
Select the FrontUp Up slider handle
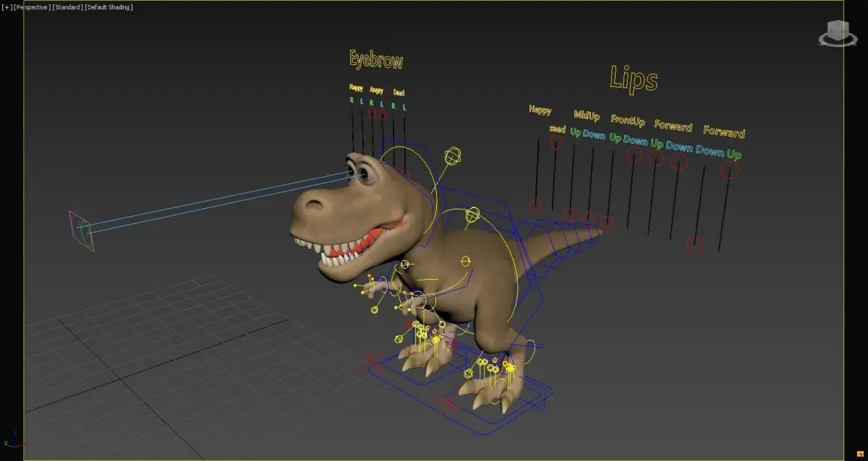pos(607,224)
